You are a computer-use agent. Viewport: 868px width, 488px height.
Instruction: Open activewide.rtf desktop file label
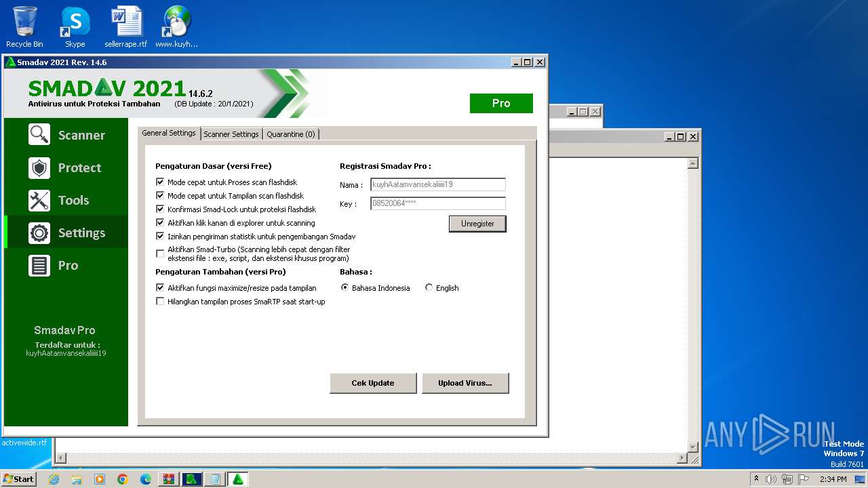click(x=24, y=443)
